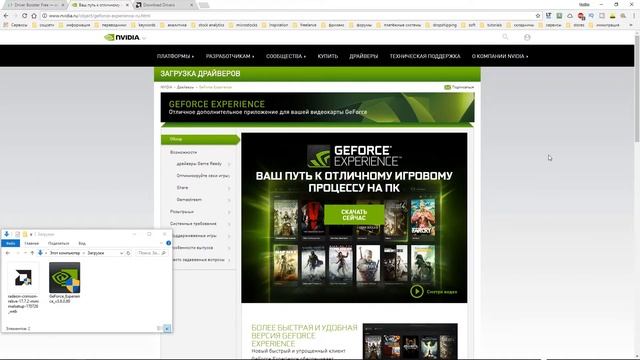
Task: Expand the Explorer address bar history dropdown
Action: click(x=122, y=253)
